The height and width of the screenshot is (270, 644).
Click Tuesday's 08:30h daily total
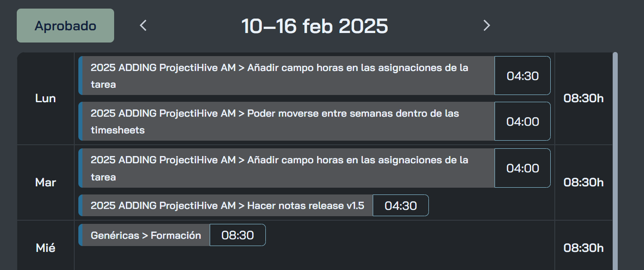tap(583, 183)
